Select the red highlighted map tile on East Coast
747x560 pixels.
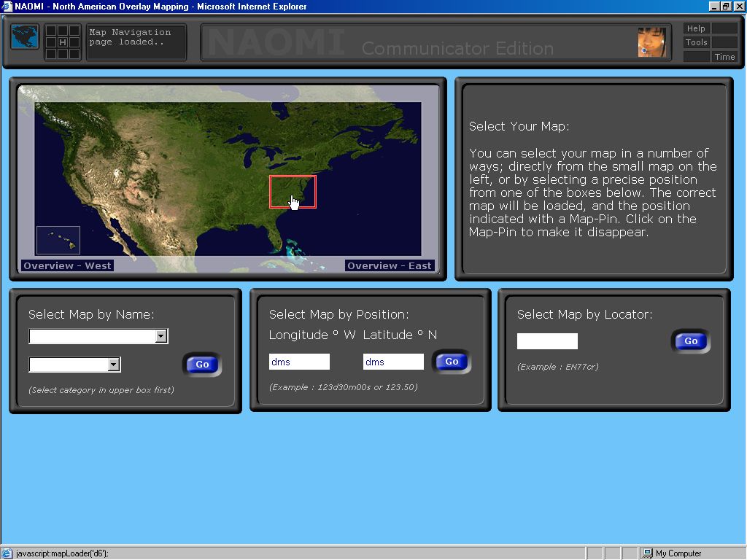pos(293,192)
